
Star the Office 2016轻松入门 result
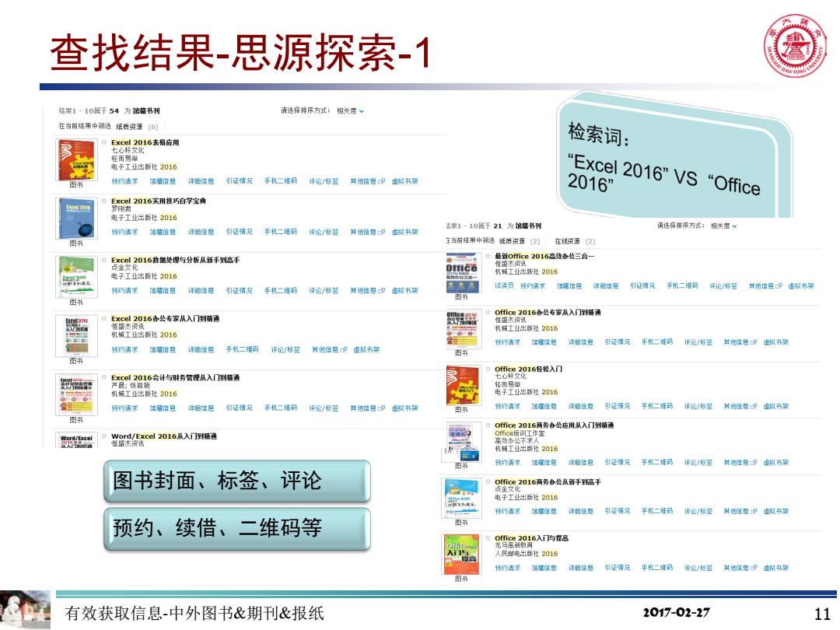488,369
